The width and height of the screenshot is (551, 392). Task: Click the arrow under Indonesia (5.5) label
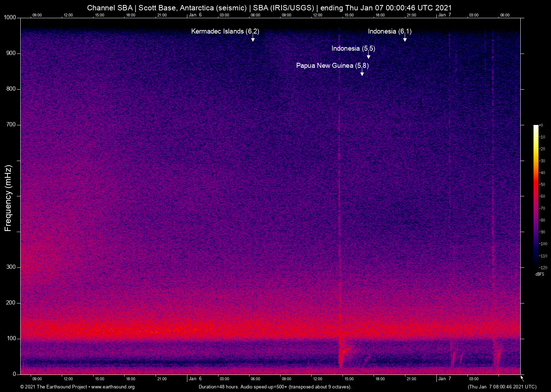[x=368, y=55]
